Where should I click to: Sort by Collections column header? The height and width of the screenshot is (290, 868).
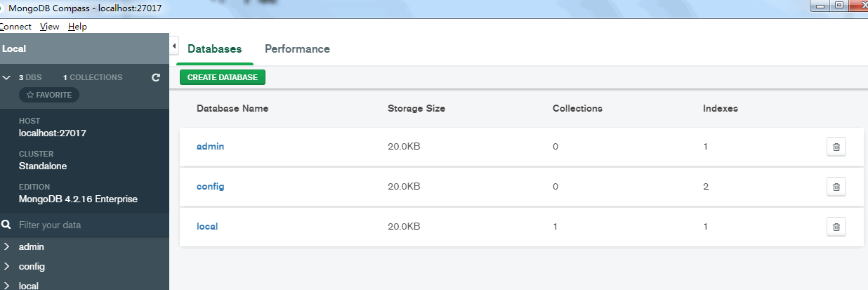click(577, 109)
